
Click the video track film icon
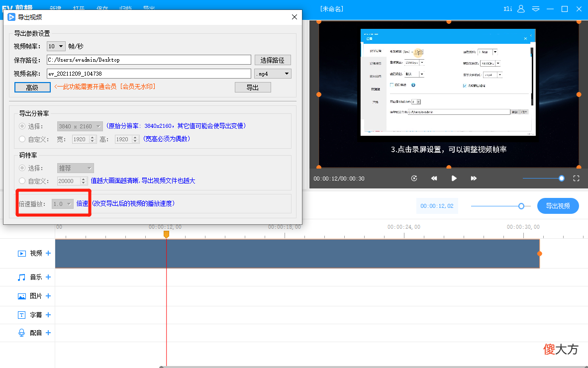pyautogui.click(x=22, y=254)
